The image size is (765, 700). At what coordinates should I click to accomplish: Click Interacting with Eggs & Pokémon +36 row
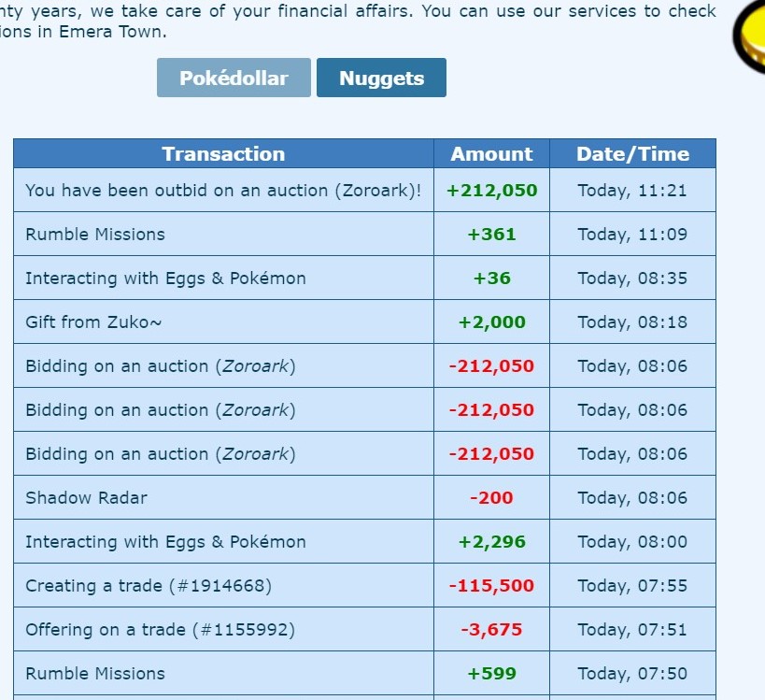point(364,278)
